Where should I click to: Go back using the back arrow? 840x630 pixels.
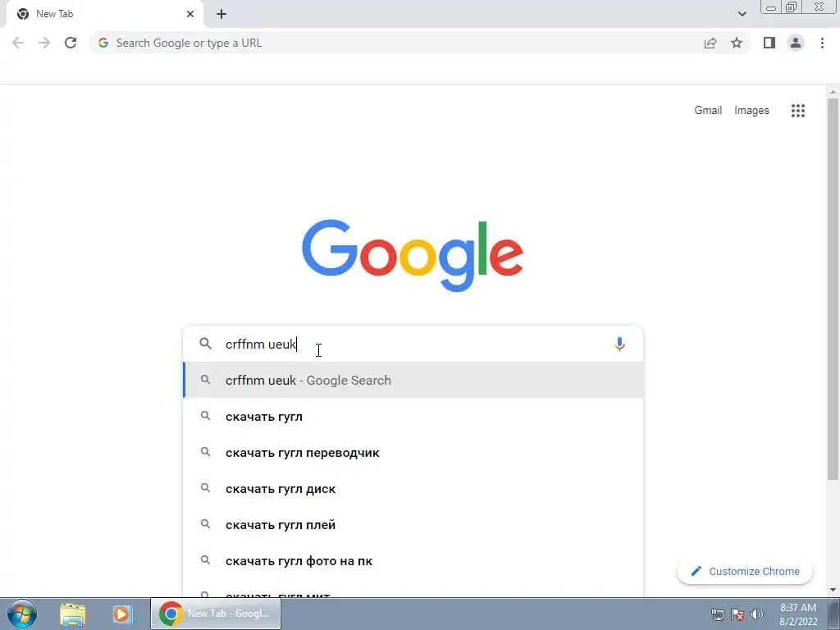coord(18,43)
